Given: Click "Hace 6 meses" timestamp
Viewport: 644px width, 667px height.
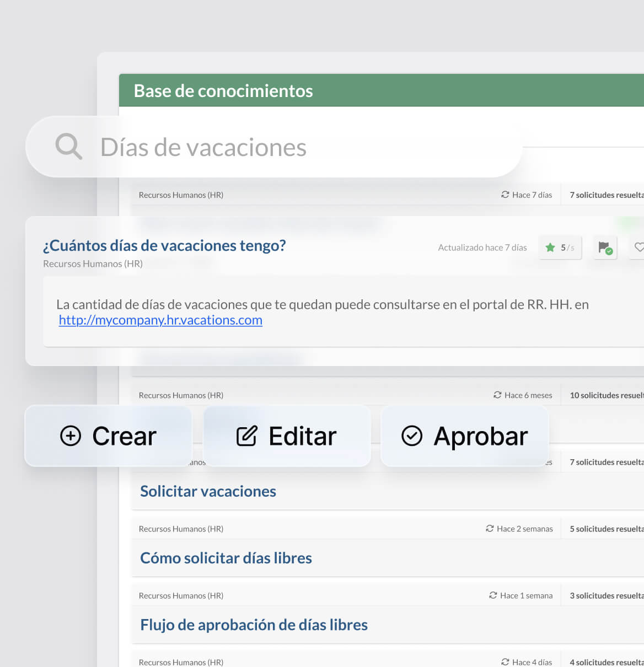Looking at the screenshot, I should click(x=528, y=395).
